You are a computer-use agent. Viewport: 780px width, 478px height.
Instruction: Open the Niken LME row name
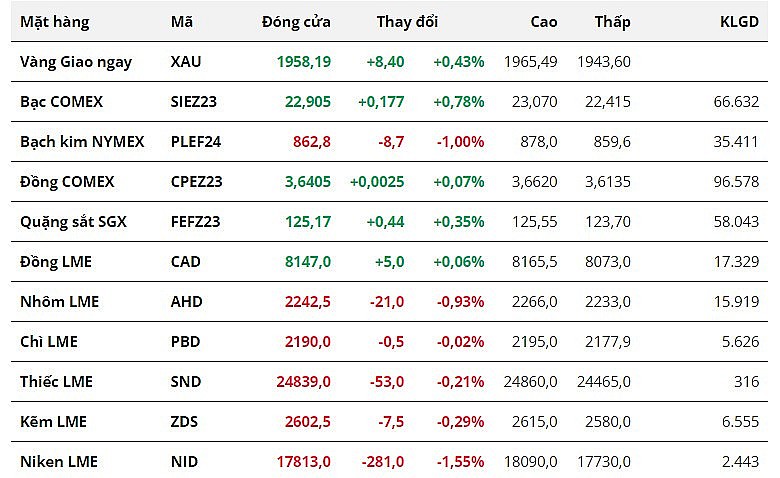coord(59,462)
